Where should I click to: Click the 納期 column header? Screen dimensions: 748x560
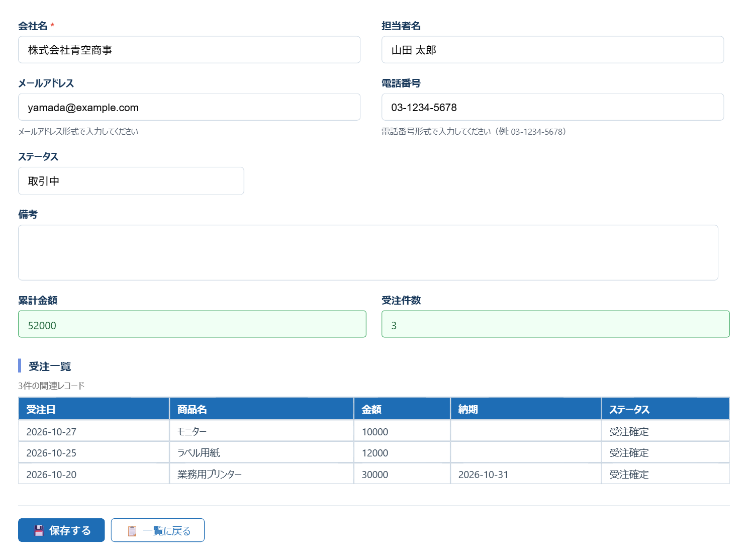(526, 409)
